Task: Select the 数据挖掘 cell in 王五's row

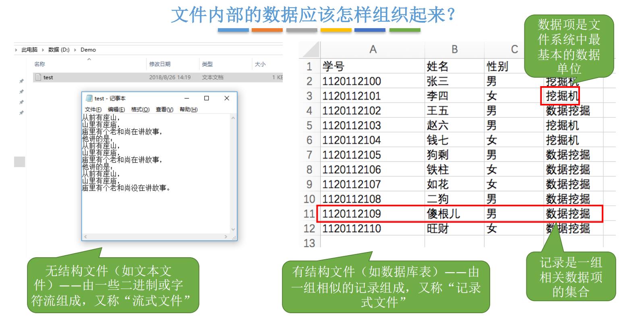Action: click(x=574, y=111)
